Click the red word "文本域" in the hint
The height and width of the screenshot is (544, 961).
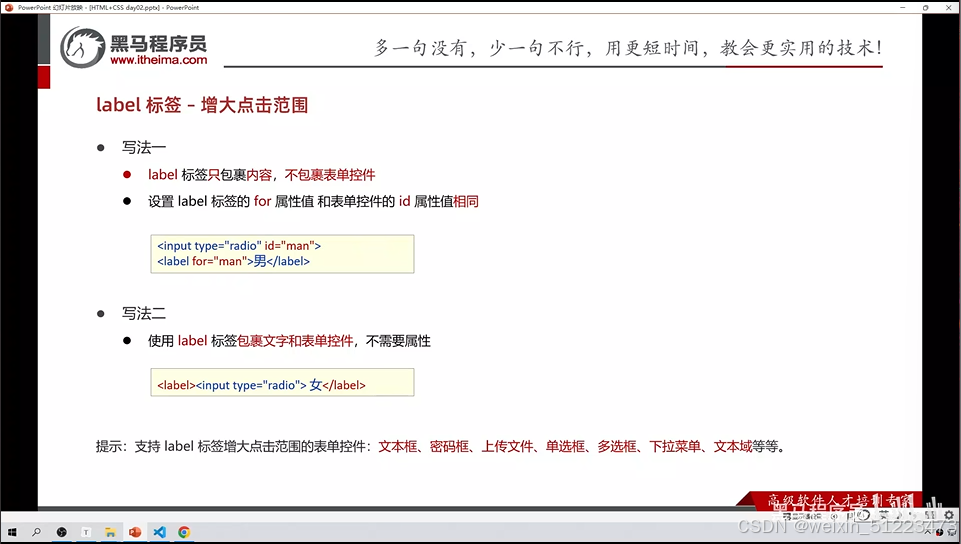(733, 447)
